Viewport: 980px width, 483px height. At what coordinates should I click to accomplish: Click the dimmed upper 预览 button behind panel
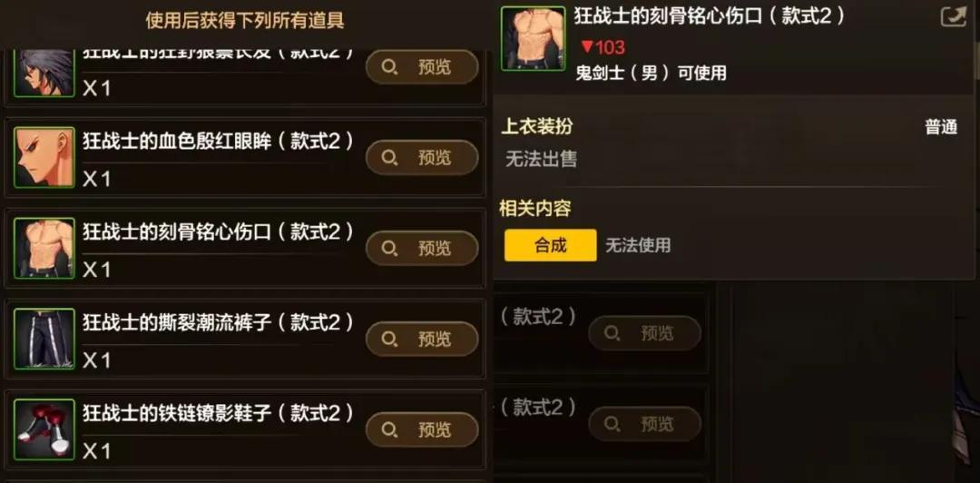tap(644, 333)
